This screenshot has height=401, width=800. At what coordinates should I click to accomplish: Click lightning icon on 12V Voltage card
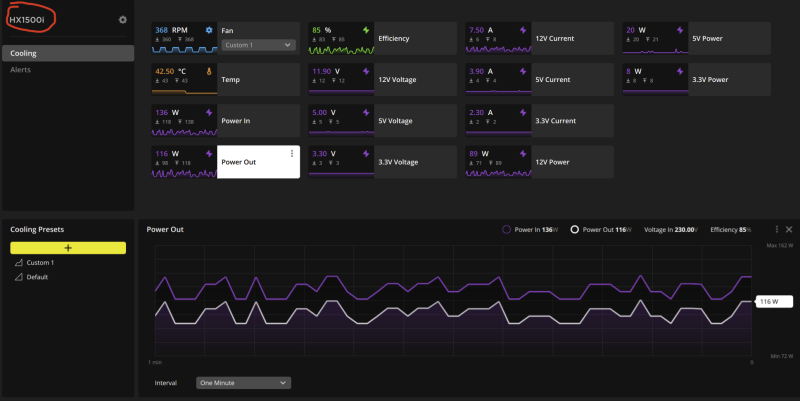pos(366,71)
